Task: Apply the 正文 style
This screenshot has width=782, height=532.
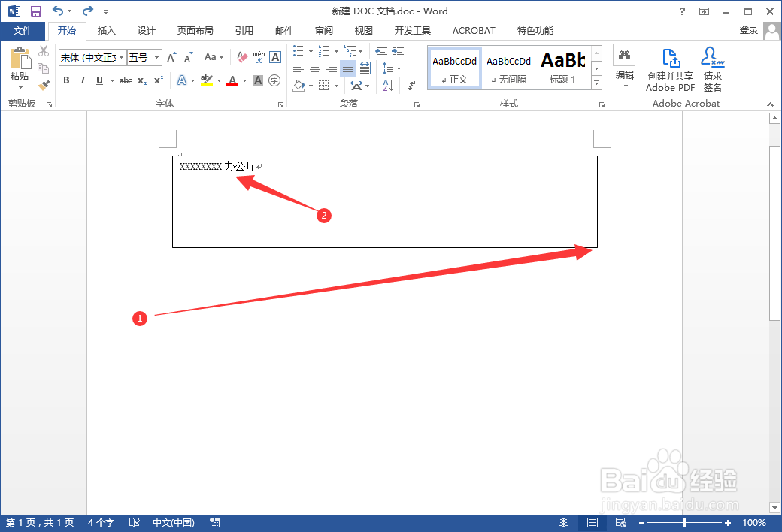Action: pyautogui.click(x=455, y=68)
